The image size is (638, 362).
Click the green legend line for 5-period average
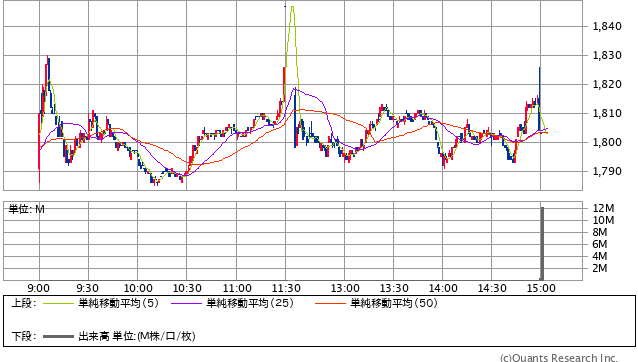click(x=58, y=303)
